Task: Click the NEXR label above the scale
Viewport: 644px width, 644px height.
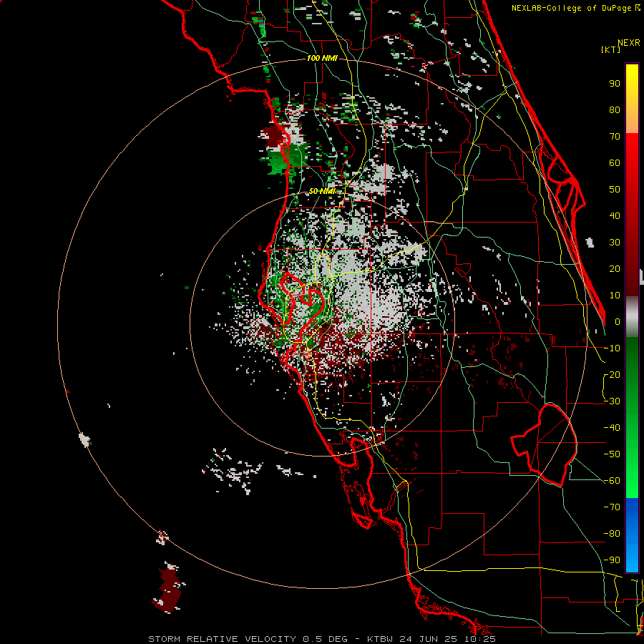Action: 628,43
